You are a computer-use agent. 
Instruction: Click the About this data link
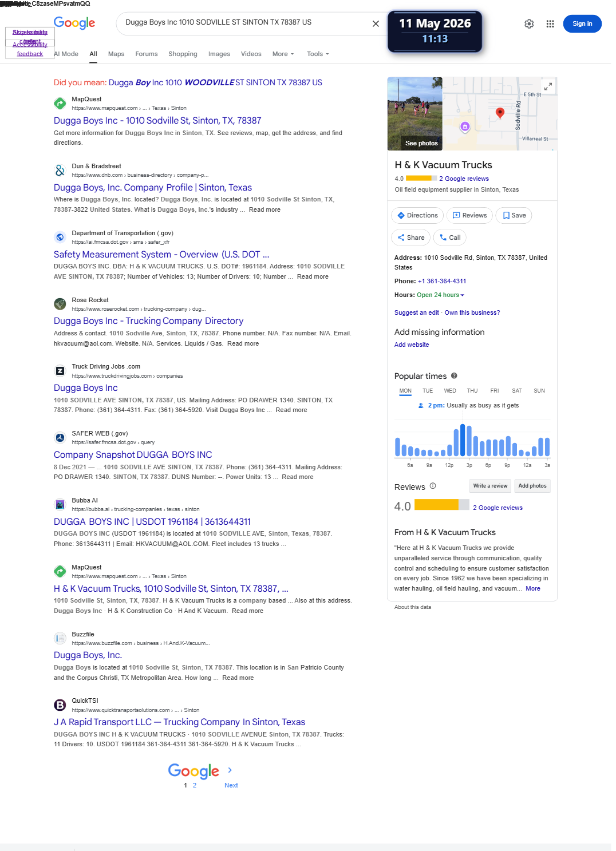point(413,607)
